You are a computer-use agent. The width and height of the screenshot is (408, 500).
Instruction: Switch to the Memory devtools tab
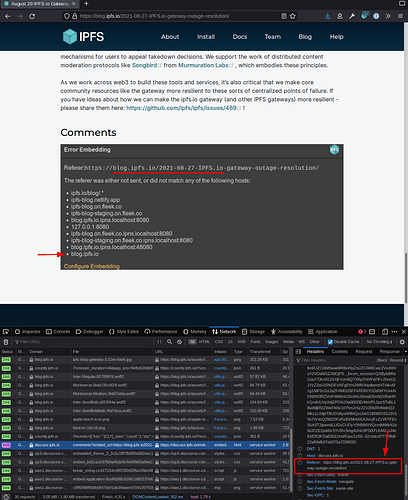(x=195, y=332)
